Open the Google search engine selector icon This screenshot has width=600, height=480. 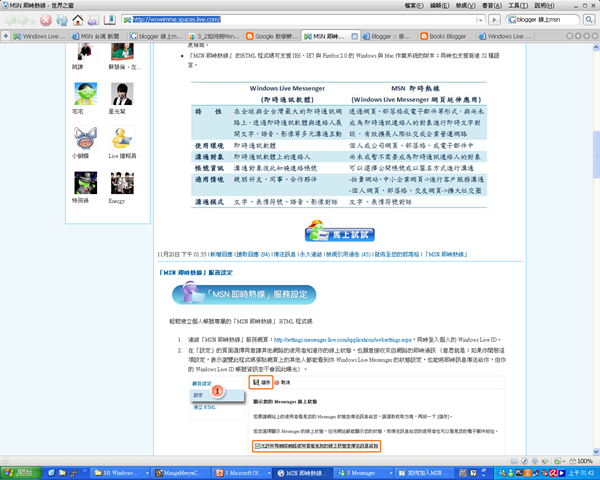512,20
